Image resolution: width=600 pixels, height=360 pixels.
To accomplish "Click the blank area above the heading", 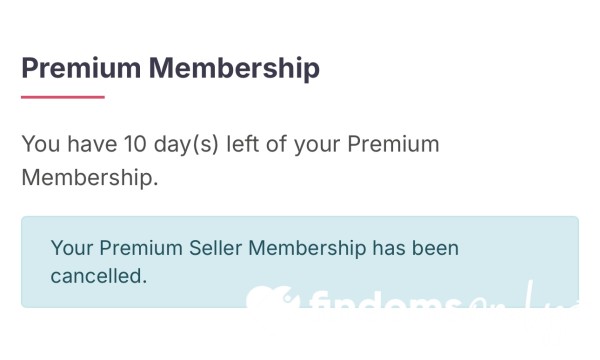I will point(300,25).
